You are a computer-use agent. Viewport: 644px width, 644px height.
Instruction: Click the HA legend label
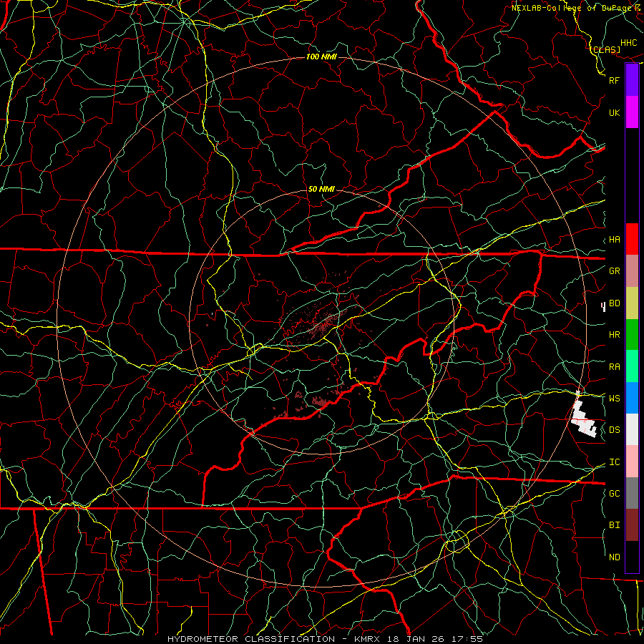[615, 240]
